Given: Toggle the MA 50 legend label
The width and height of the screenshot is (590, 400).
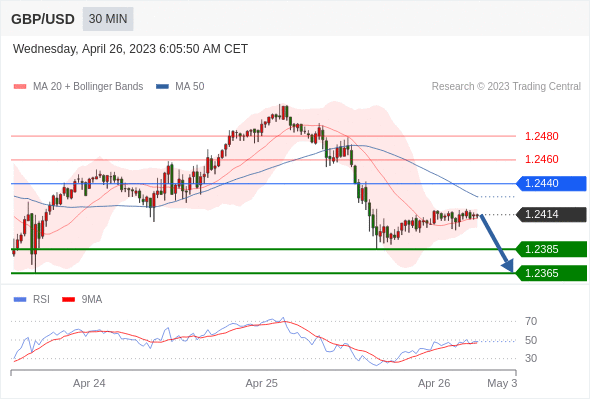Looking at the screenshot, I should coord(190,87).
